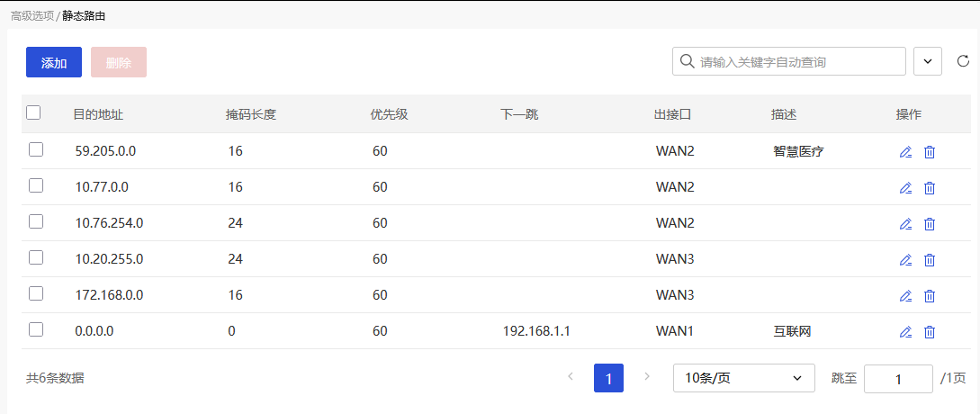The image size is (980, 414).
Task: Edit the 10.20.255.0 route entry
Action: [905, 260]
